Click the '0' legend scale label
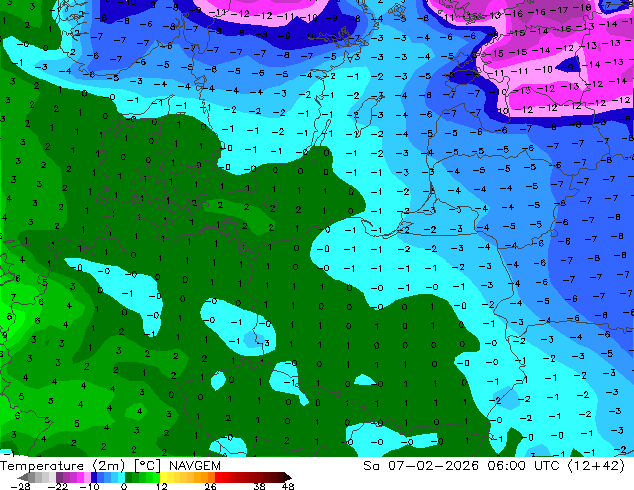 124,486
